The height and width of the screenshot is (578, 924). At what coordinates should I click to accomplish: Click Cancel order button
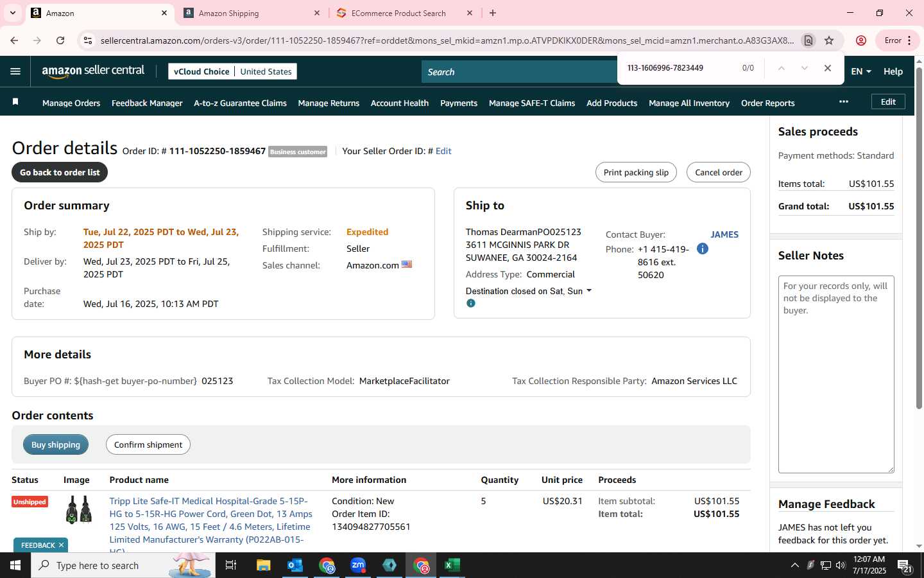(719, 172)
